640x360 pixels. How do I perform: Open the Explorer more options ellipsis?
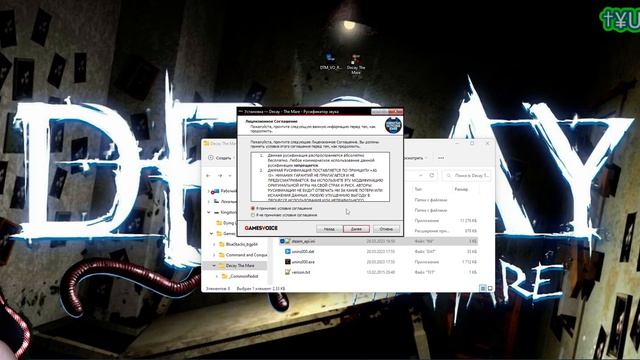pos(441,158)
